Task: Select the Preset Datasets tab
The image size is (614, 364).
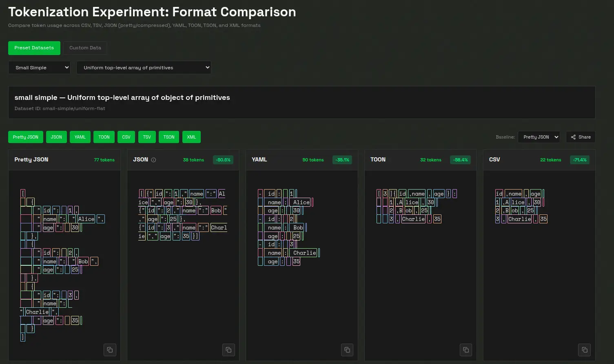Action: (x=34, y=48)
